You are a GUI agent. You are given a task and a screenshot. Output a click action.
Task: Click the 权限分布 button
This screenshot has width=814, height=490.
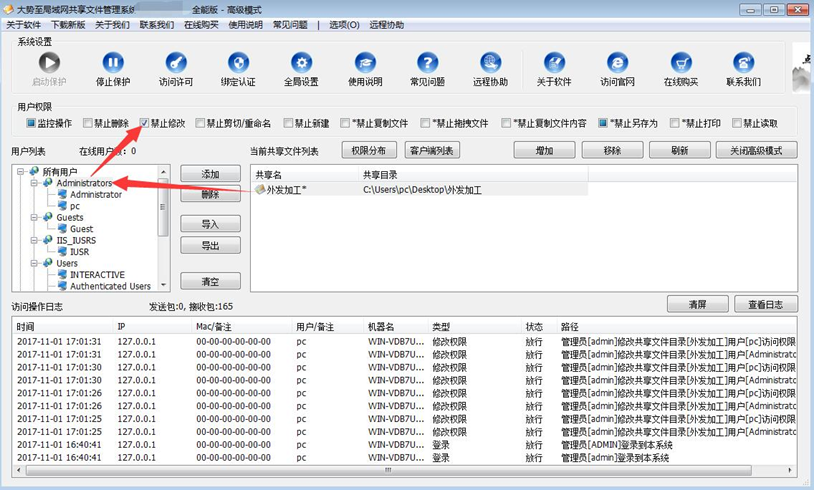click(x=369, y=151)
